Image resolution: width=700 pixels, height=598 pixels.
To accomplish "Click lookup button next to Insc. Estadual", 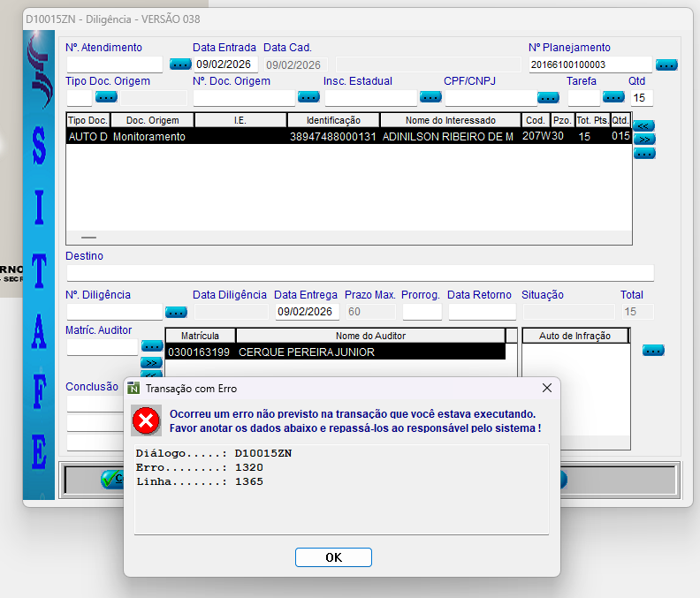I will (430, 97).
